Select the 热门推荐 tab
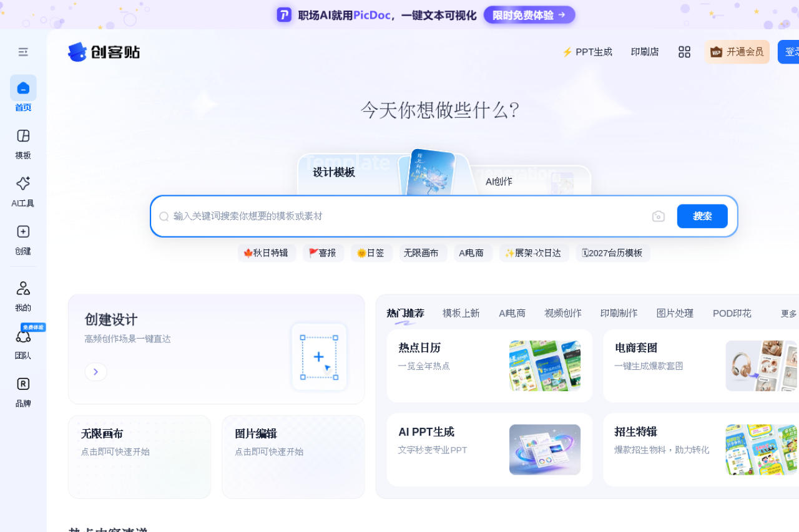Image resolution: width=799 pixels, height=532 pixels. [405, 313]
